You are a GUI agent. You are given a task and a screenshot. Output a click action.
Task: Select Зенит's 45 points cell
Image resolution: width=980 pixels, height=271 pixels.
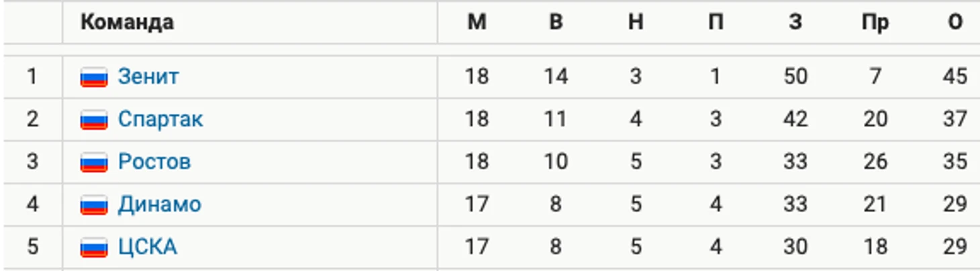click(x=954, y=76)
